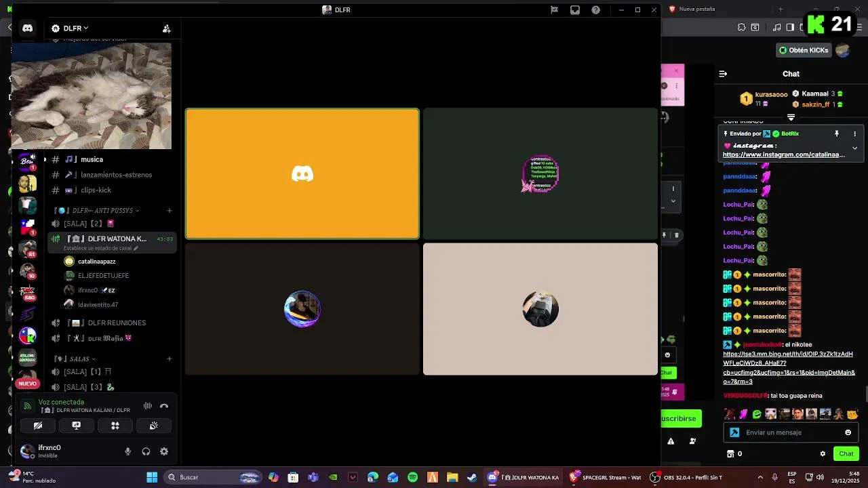Toggle camera on in voice panel
The height and width of the screenshot is (488, 868).
pyautogui.click(x=38, y=426)
